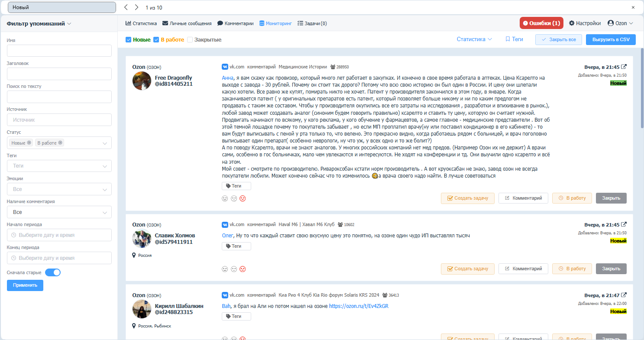The width and height of the screenshot is (644, 340).
Task: Click the Источник input field
Action: click(x=59, y=120)
